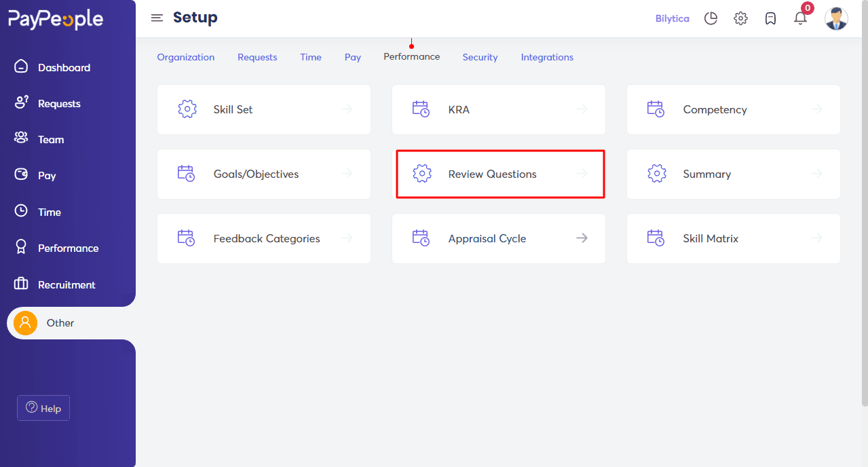868x467 pixels.
Task: Open the Summary text label
Action: [706, 174]
